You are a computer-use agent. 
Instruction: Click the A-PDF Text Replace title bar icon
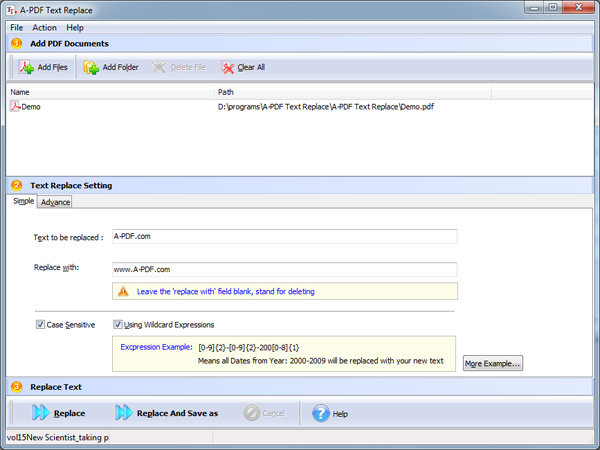coord(11,10)
